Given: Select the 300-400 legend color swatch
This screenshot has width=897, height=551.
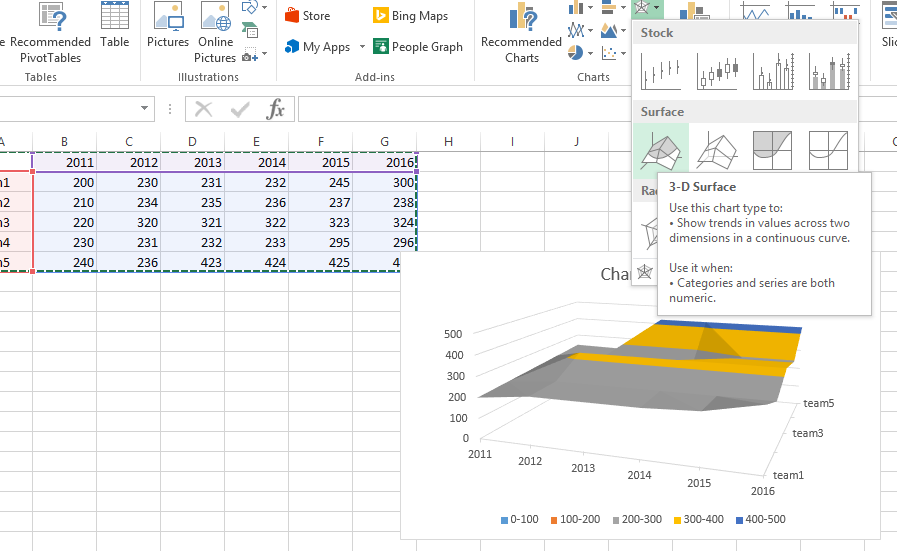Looking at the screenshot, I should point(677,520).
